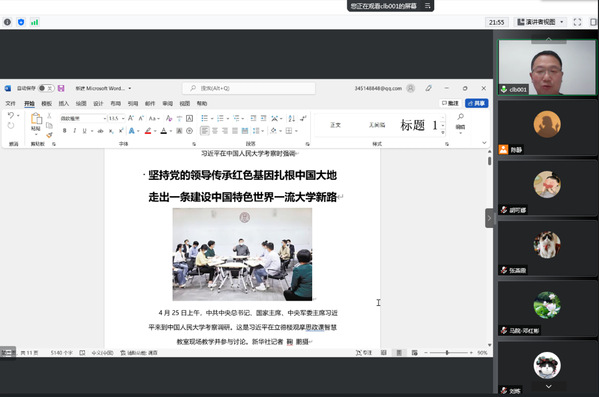Apply bulleted list formatting

click(x=204, y=118)
